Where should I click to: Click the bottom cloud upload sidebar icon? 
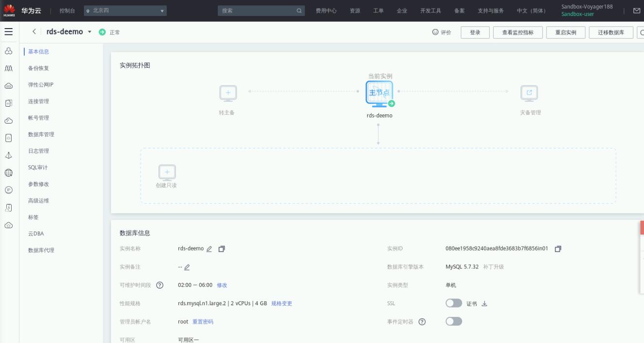(x=8, y=225)
